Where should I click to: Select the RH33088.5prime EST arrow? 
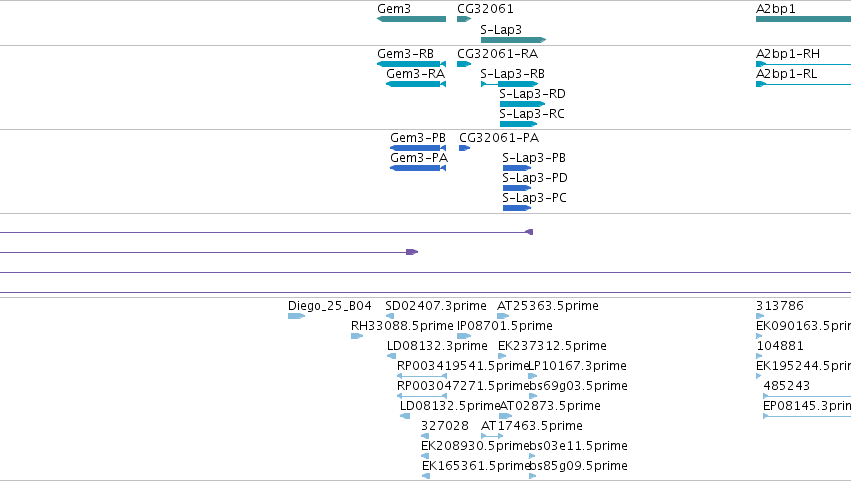click(357, 337)
